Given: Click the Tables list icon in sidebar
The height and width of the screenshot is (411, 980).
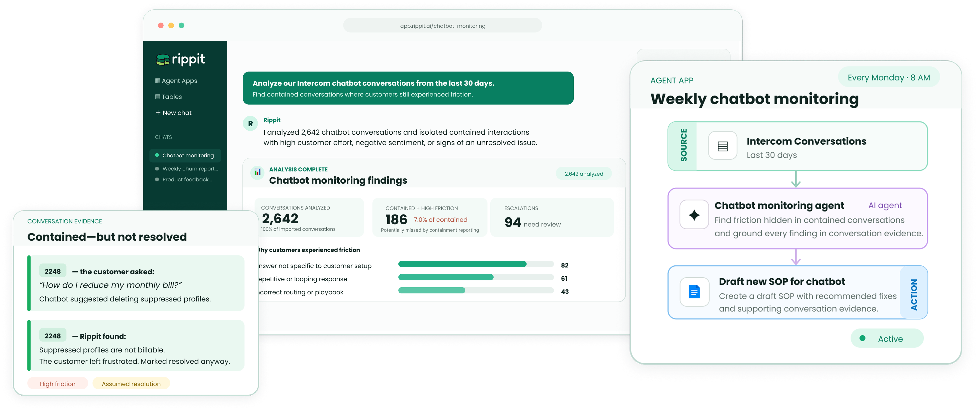Looking at the screenshot, I should point(158,97).
